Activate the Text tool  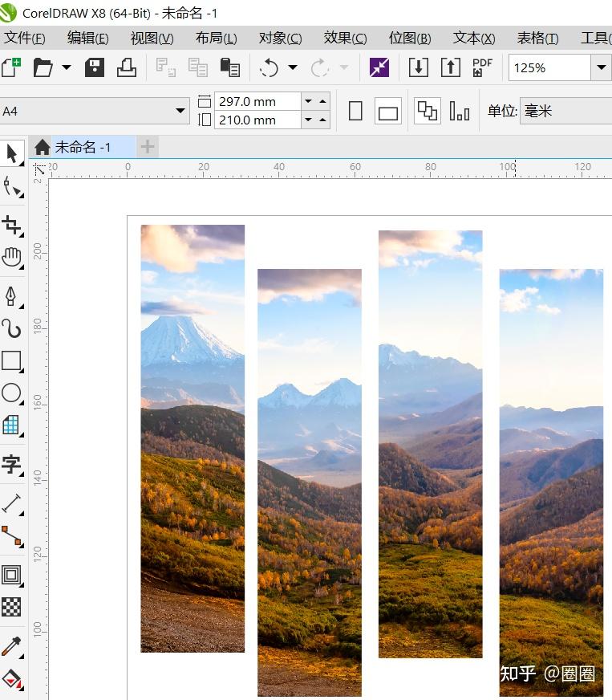pos(12,465)
